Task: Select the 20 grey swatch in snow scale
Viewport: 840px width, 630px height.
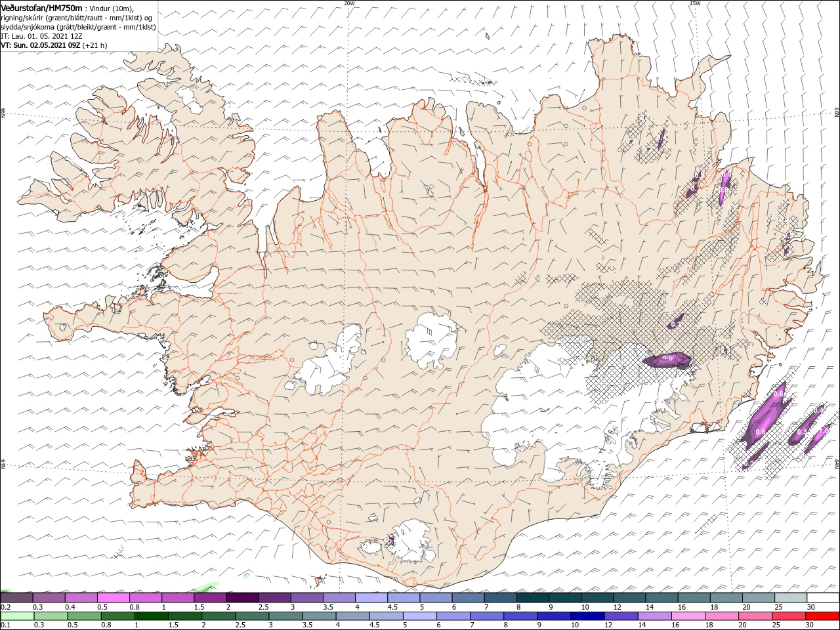Action: pos(758,597)
